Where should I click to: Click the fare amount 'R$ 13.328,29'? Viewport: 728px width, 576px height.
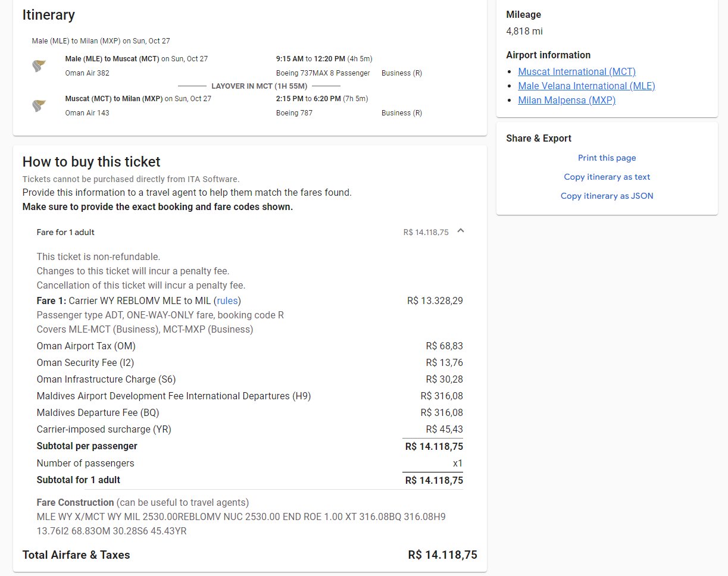[x=435, y=300]
